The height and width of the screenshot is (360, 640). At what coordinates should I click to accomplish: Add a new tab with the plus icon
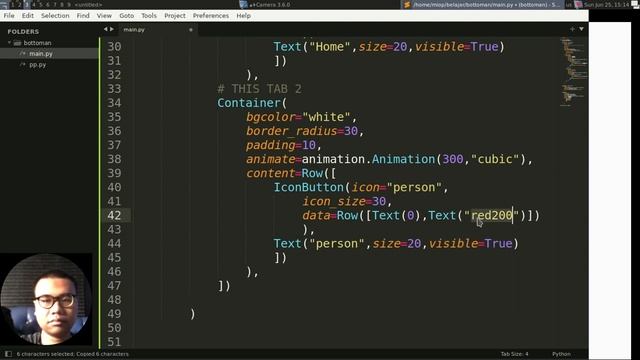tap(572, 29)
